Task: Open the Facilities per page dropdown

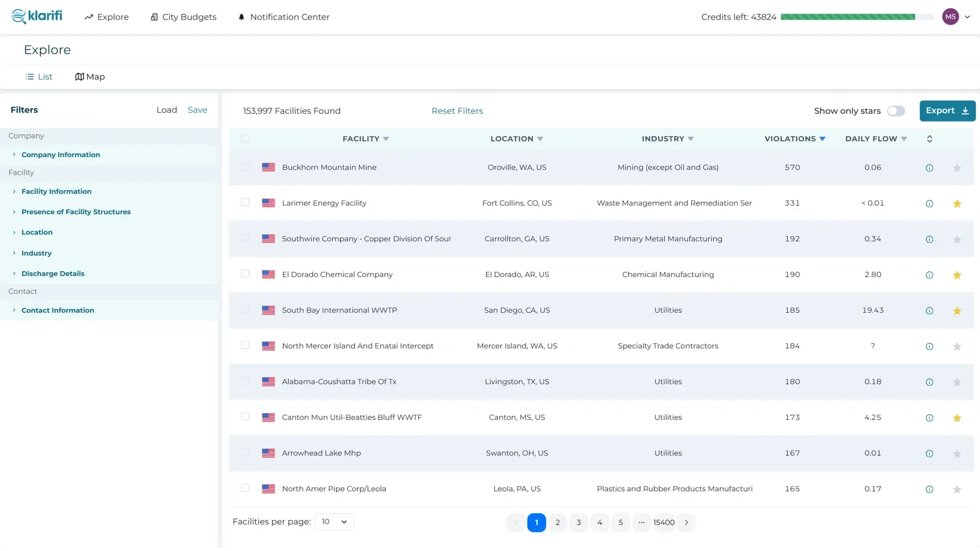Action: coord(334,521)
